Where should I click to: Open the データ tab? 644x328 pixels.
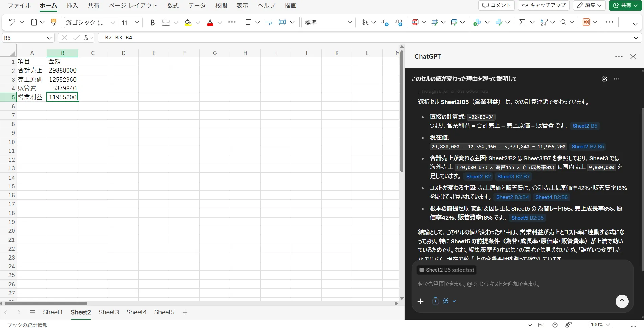[197, 6]
